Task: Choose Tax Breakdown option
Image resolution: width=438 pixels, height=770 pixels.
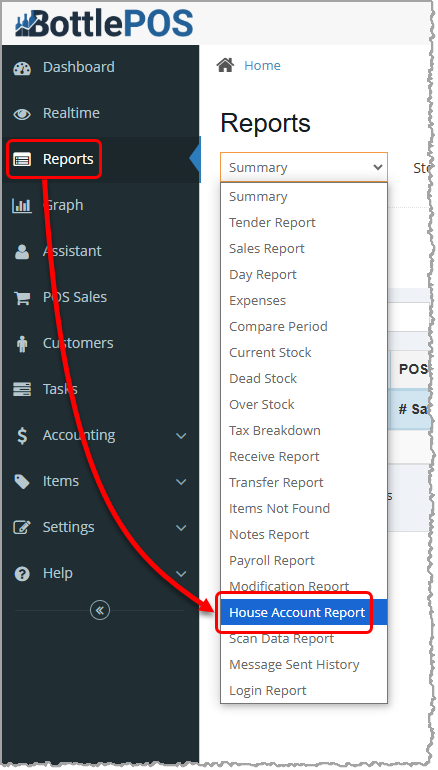Action: 304,431
